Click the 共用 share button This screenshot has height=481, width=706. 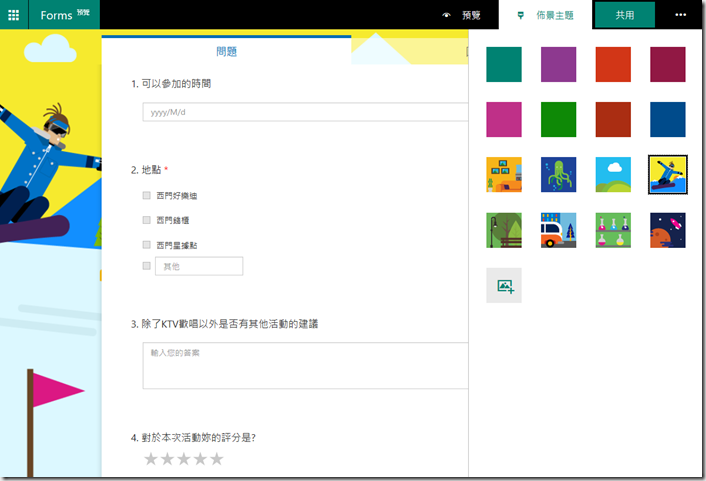625,15
